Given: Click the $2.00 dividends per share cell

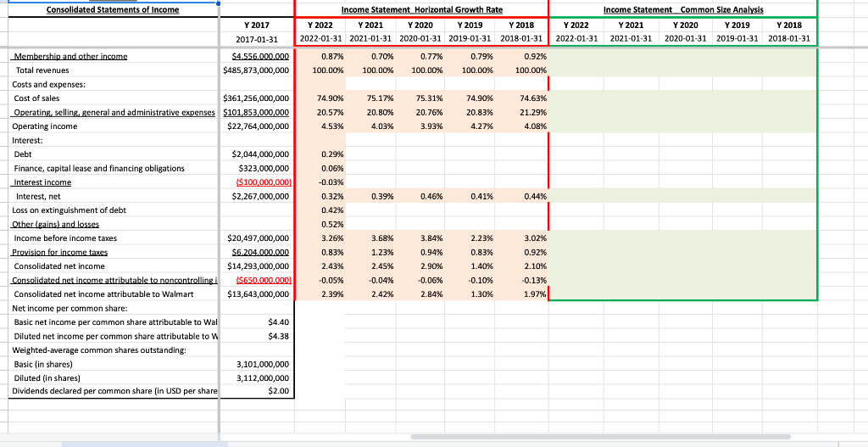Looking at the screenshot, I should pos(258,392).
